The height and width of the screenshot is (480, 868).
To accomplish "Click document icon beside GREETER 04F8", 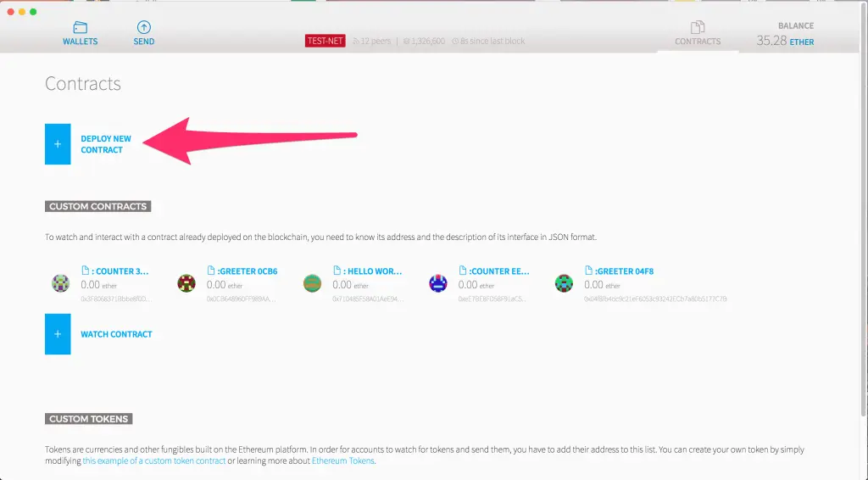I will pyautogui.click(x=588, y=271).
